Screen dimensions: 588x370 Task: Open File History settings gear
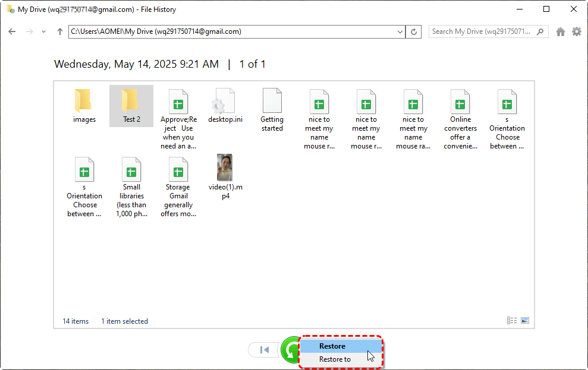click(576, 32)
